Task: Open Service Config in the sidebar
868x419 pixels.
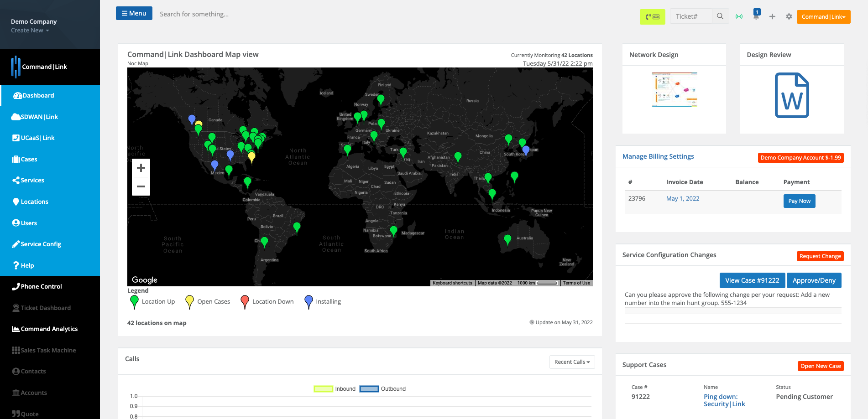Action: click(50, 244)
